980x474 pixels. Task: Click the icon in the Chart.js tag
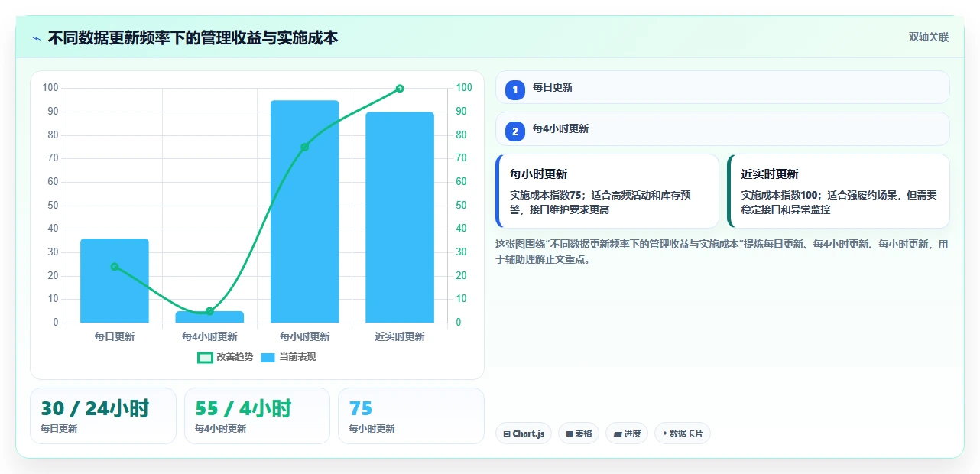pyautogui.click(x=507, y=433)
